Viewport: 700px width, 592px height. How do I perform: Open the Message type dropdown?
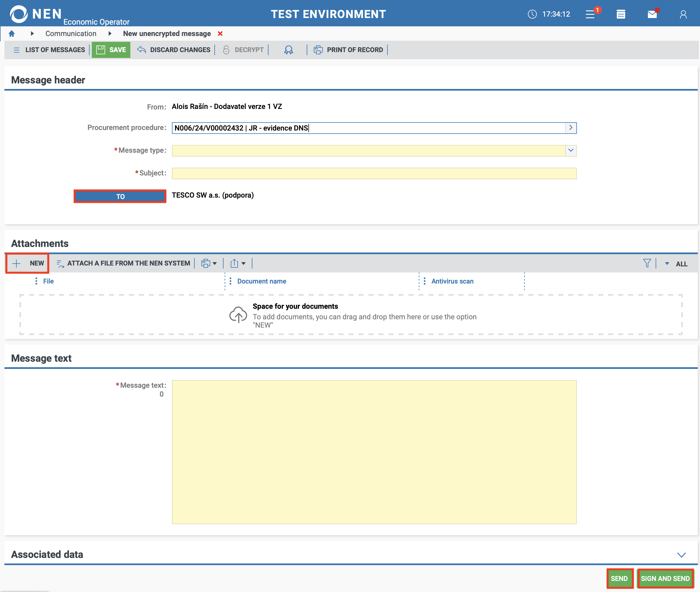[571, 150]
